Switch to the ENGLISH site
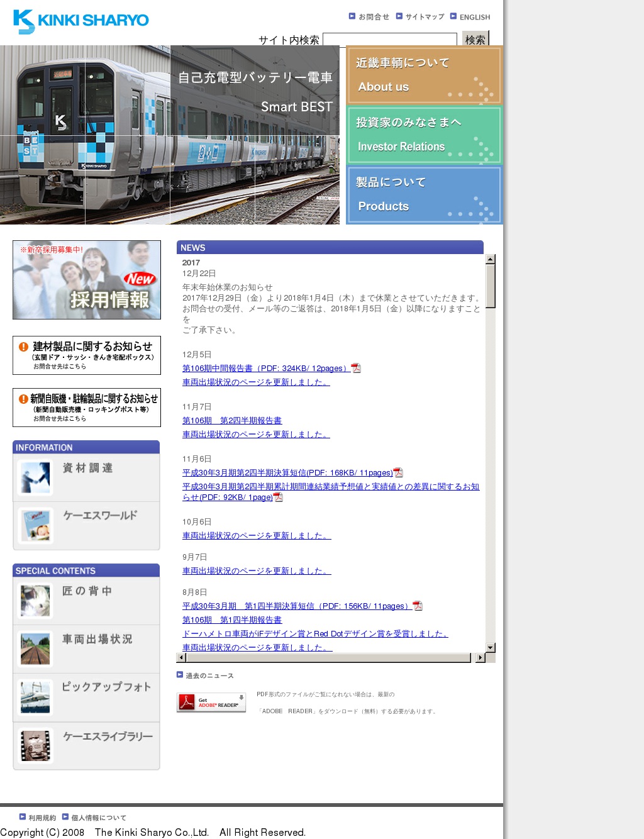Viewport: 644px width, 839px height. [474, 17]
